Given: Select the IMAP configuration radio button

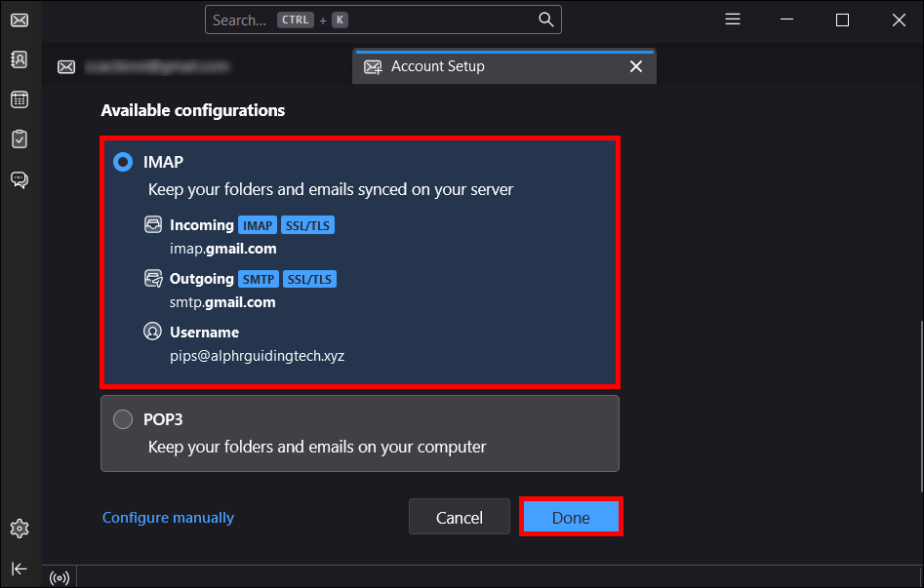Looking at the screenshot, I should click(123, 162).
